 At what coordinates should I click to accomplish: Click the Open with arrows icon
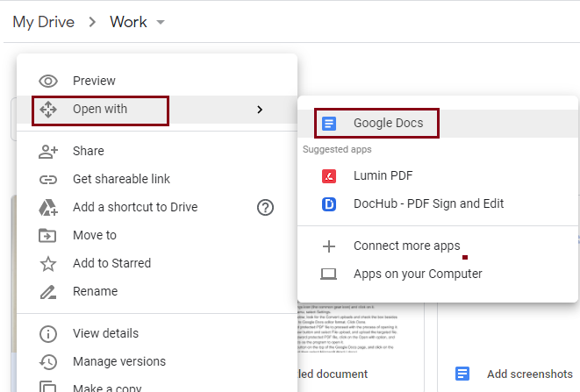(48, 110)
